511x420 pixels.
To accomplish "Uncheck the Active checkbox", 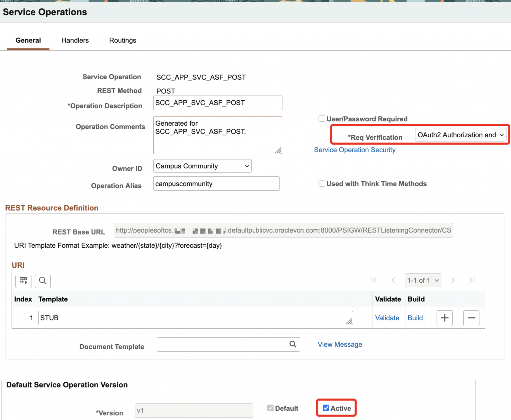I will [326, 408].
